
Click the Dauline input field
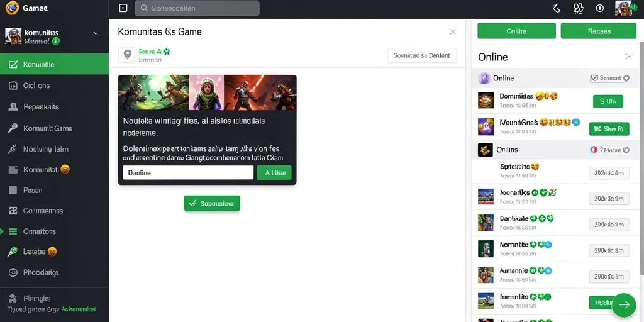[x=188, y=173]
